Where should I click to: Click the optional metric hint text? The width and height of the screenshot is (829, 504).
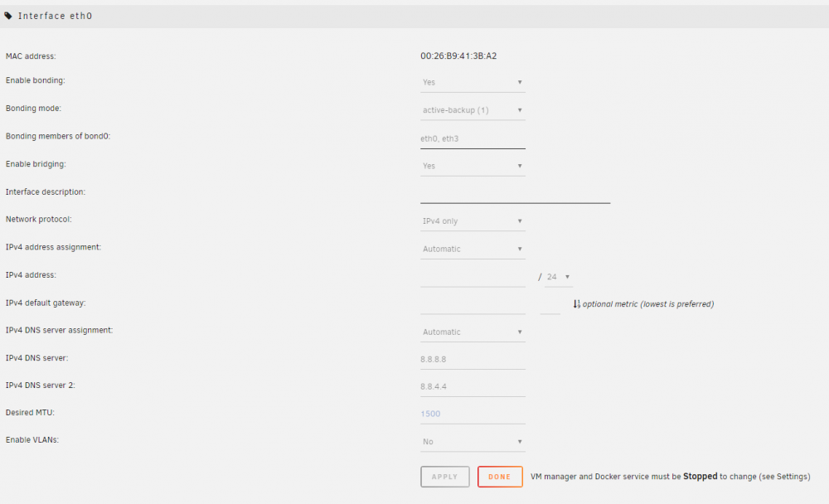(x=648, y=304)
